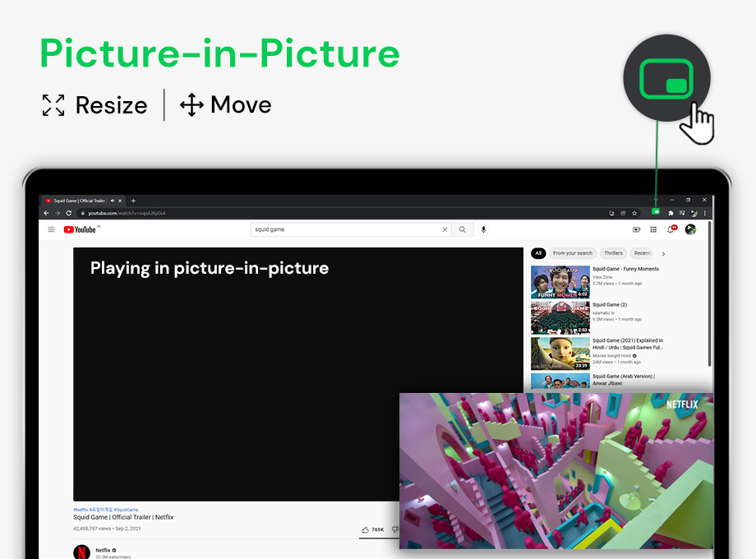Mute the tab using the speaker icon
The width and height of the screenshot is (756, 559).
(x=113, y=201)
